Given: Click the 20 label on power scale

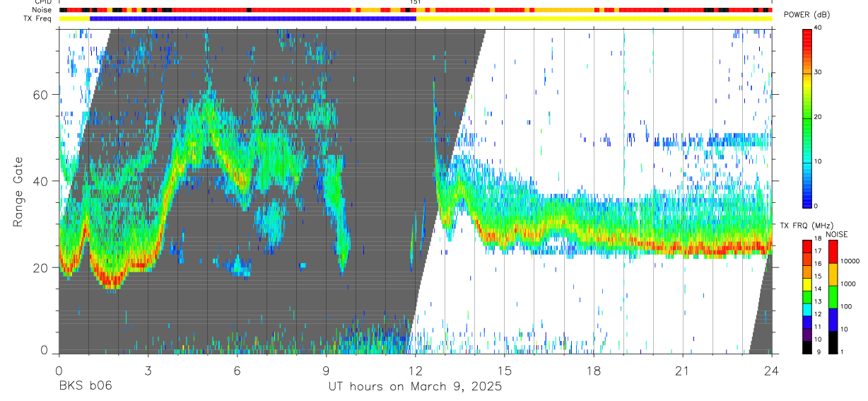Looking at the screenshot, I should click(819, 117).
